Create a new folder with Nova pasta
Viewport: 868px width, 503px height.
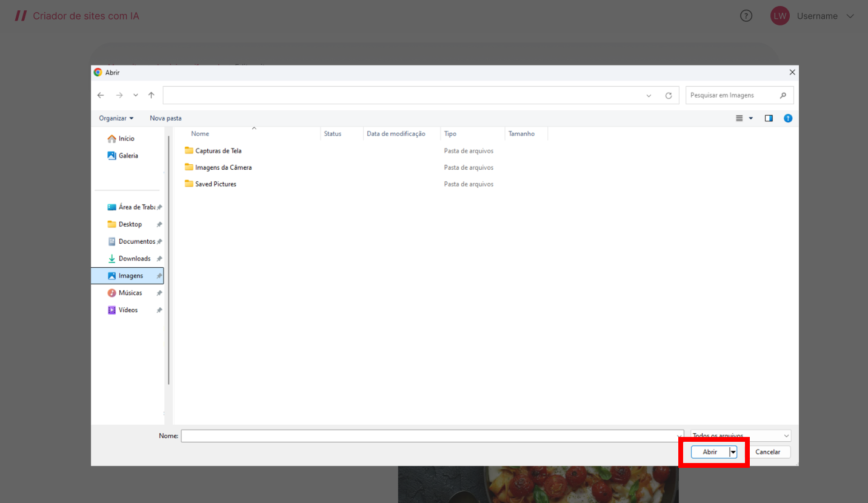[x=165, y=118]
